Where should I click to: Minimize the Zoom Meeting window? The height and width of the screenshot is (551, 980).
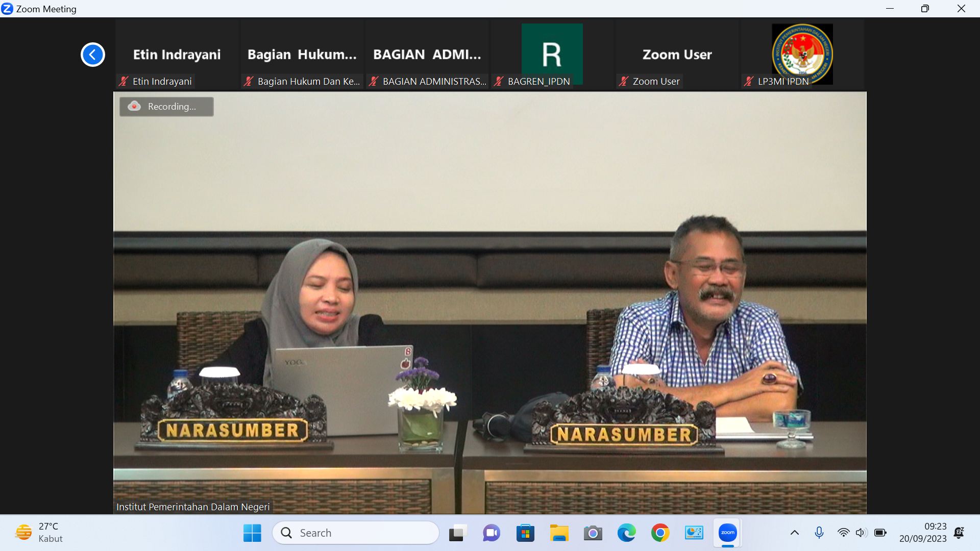(x=890, y=9)
